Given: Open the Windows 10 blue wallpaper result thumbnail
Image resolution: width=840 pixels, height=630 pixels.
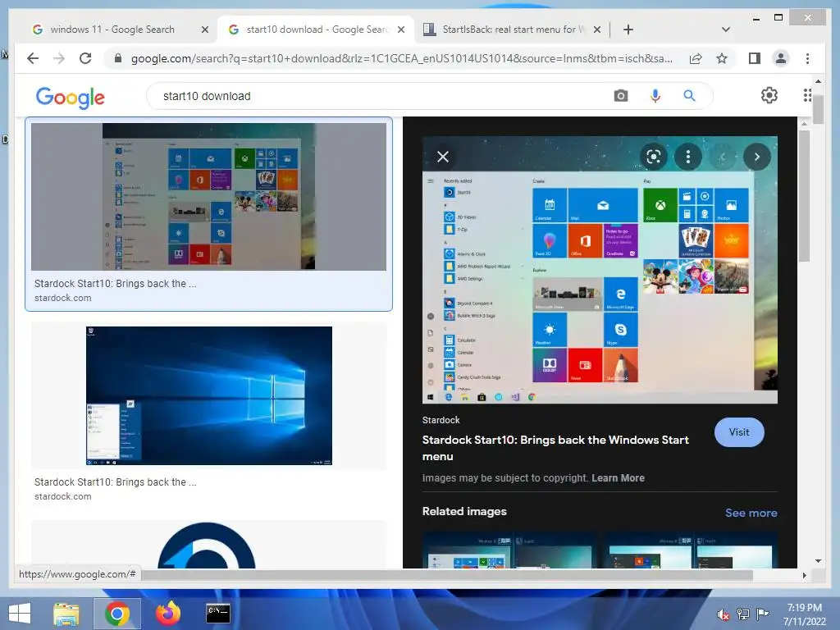Looking at the screenshot, I should [x=209, y=395].
